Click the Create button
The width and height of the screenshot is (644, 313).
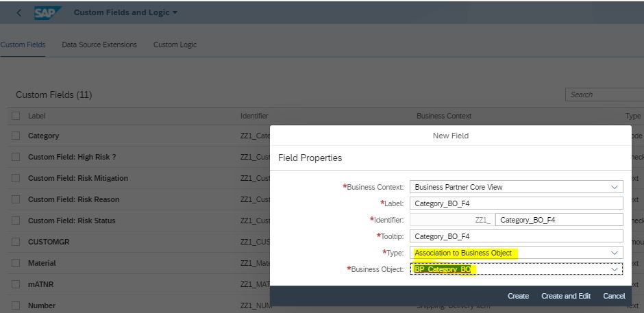click(x=518, y=296)
